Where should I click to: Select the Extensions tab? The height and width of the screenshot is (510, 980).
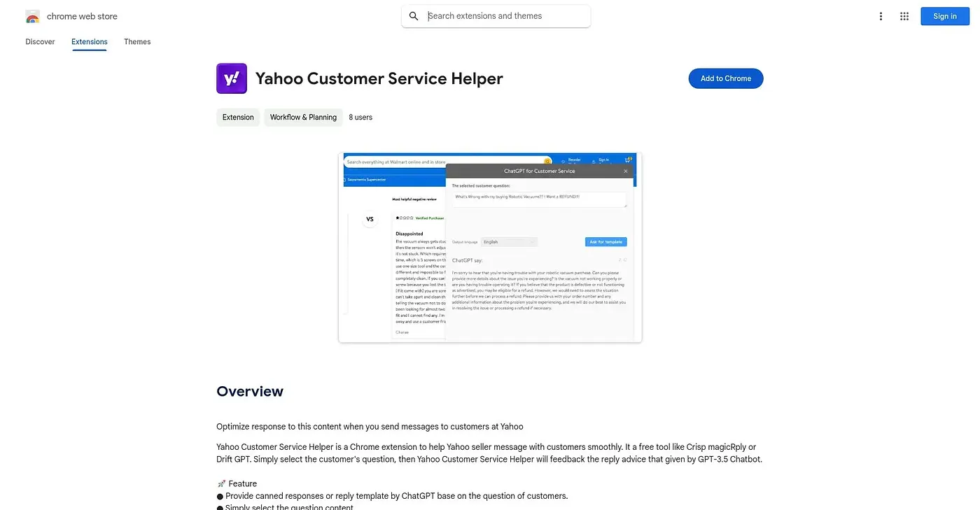coord(90,42)
